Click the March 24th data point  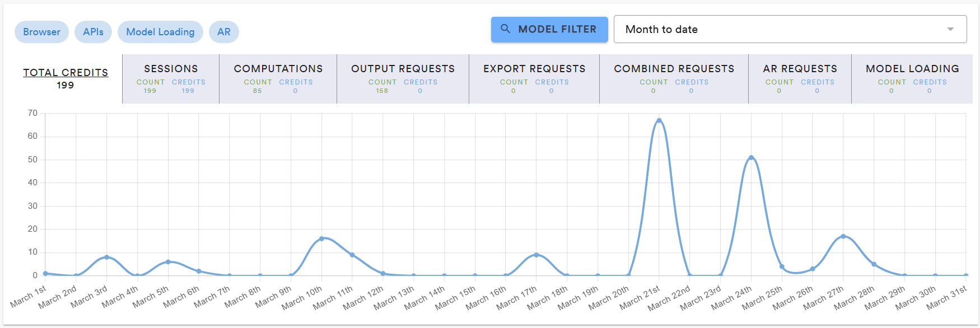[751, 157]
